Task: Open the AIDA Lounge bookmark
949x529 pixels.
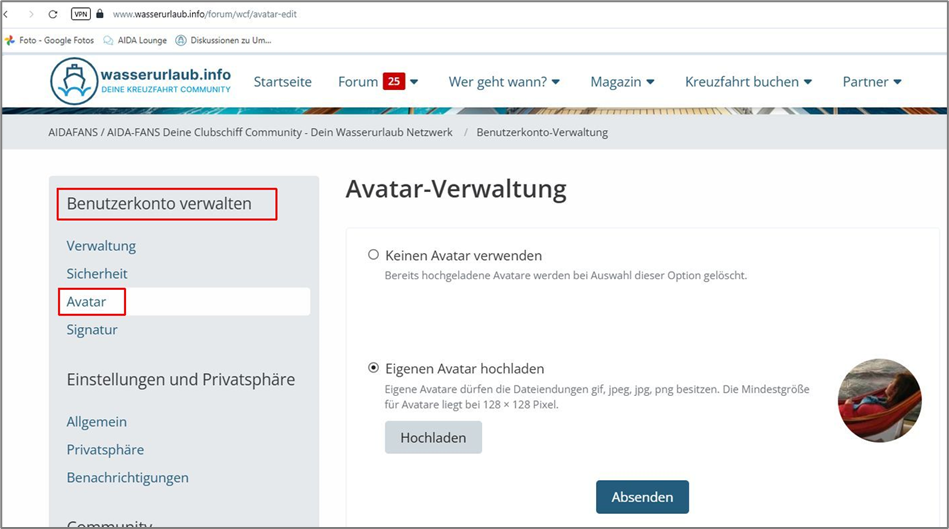Action: point(134,40)
